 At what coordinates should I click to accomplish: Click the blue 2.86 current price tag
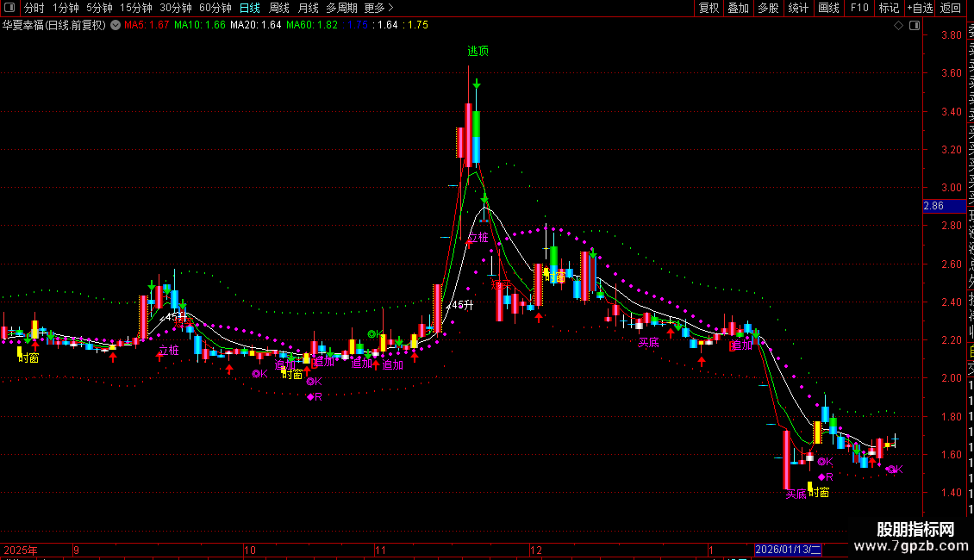point(944,206)
